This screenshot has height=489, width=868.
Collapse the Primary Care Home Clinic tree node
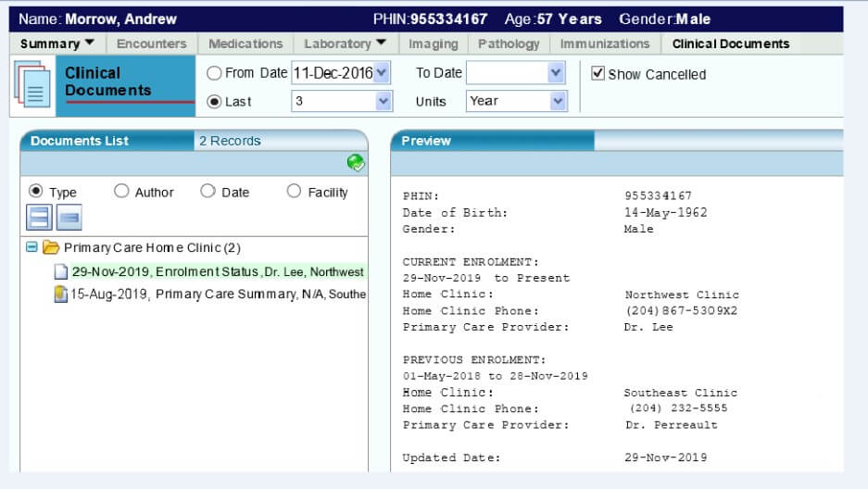coord(31,246)
